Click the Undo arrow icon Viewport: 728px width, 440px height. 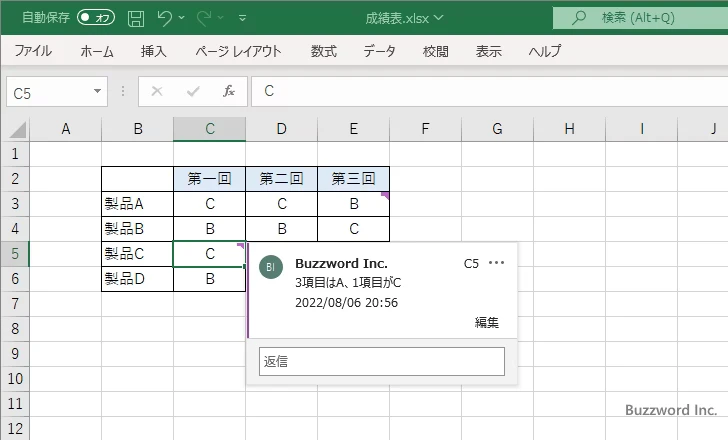(x=164, y=18)
